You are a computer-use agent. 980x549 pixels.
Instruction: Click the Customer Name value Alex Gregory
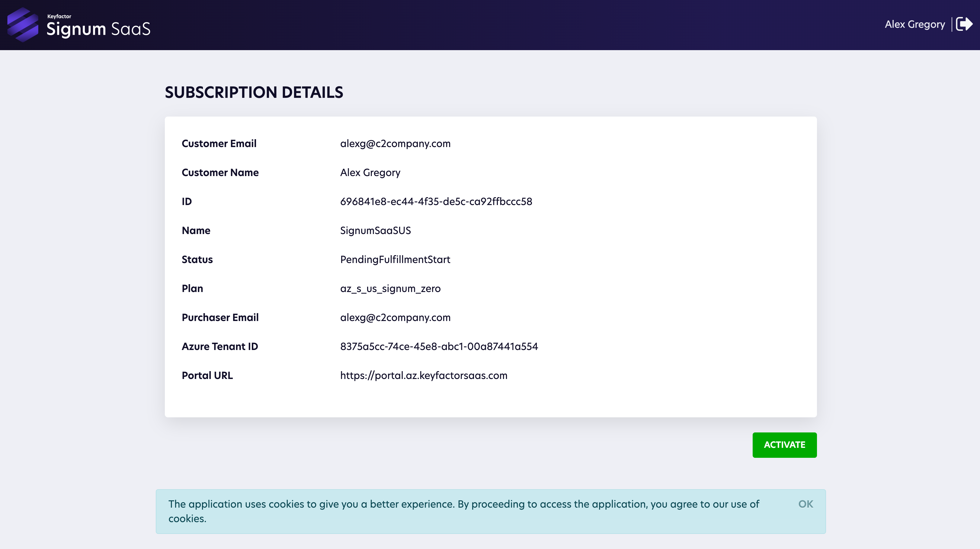coord(370,172)
